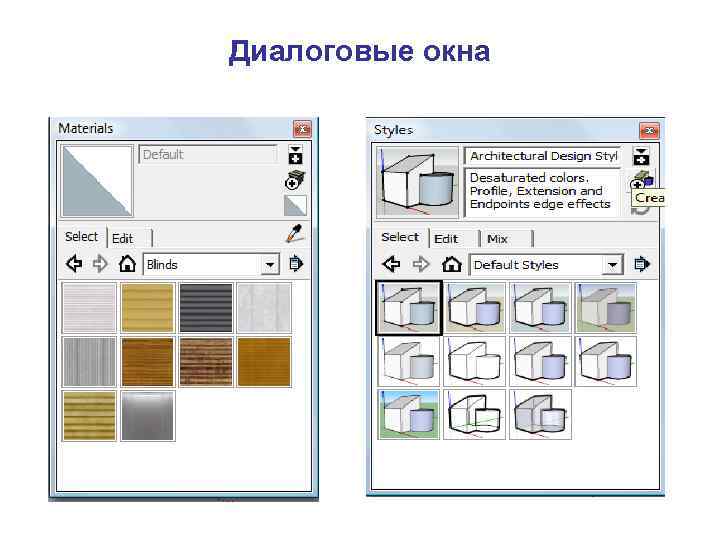
Task: Pick the white horizontal blinds material
Action: click(89, 308)
